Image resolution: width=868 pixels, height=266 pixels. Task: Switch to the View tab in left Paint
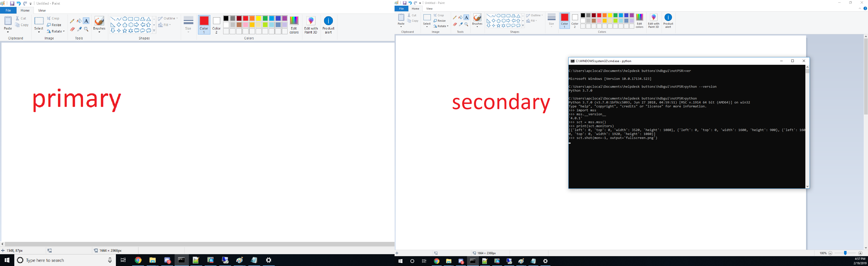42,10
